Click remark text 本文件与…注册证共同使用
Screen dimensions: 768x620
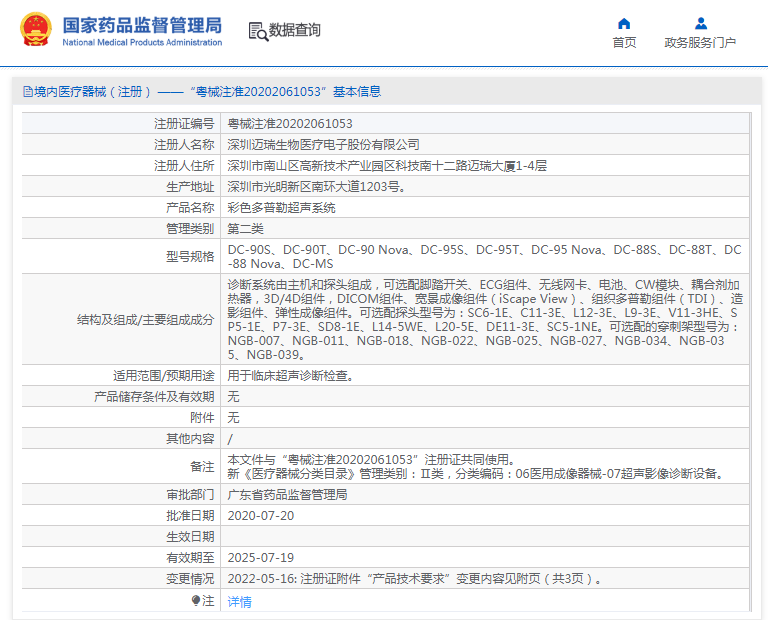tap(371, 460)
